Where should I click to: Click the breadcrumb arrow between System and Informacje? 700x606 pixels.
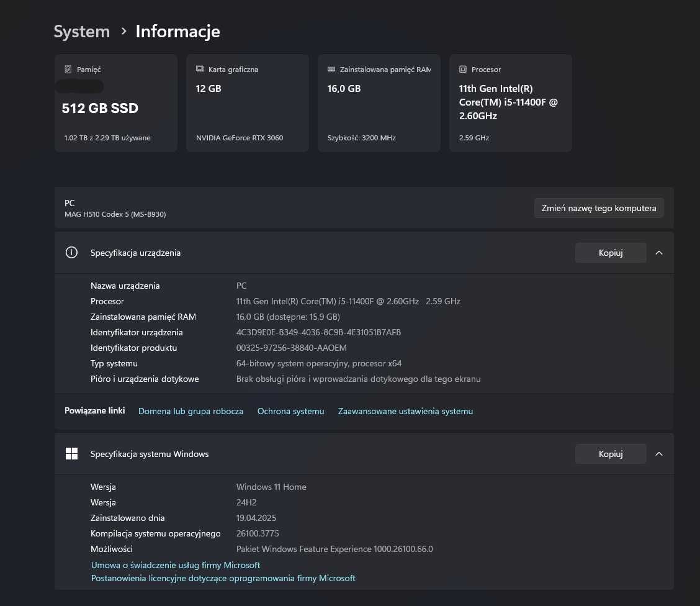click(x=123, y=31)
